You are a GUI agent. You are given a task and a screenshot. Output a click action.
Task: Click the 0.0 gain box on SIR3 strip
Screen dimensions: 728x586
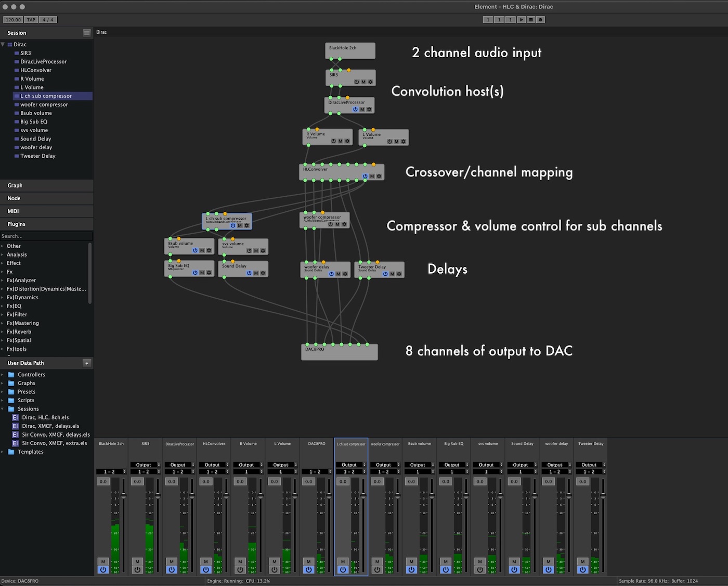coord(137,481)
